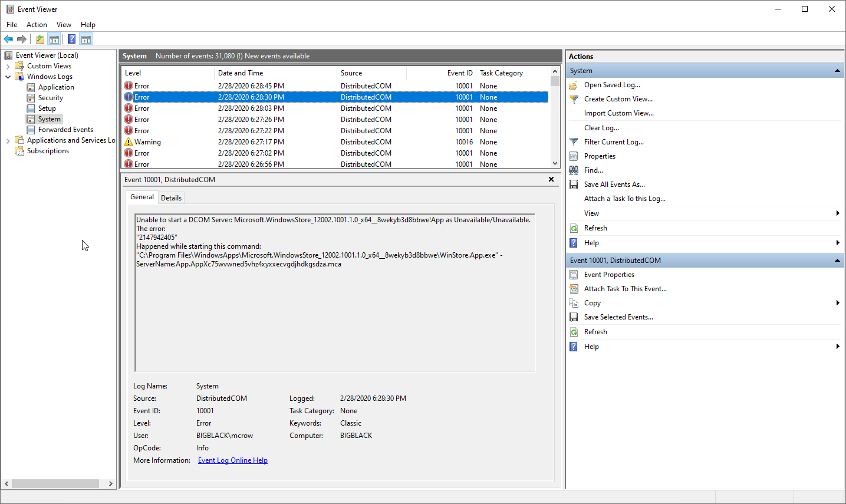Click the Save Selected Events disk icon

[574, 317]
